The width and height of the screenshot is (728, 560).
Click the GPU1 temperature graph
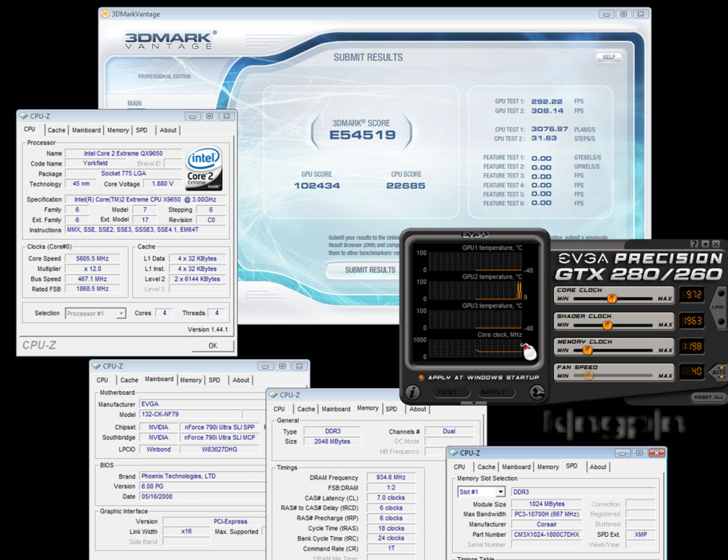475,262
